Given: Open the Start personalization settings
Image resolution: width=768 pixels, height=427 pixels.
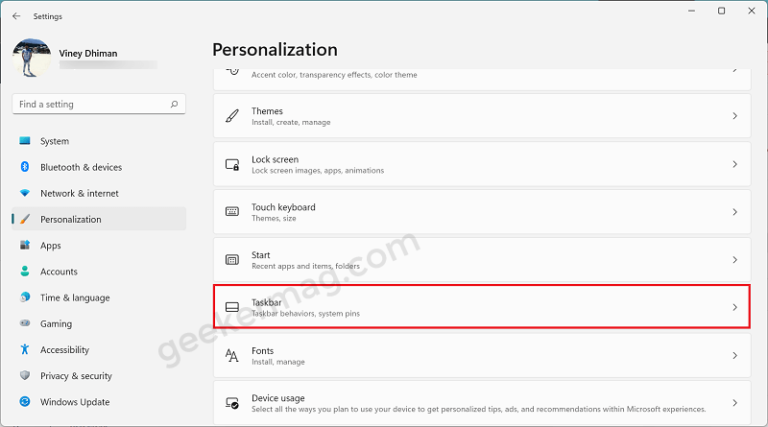Looking at the screenshot, I should [482, 260].
